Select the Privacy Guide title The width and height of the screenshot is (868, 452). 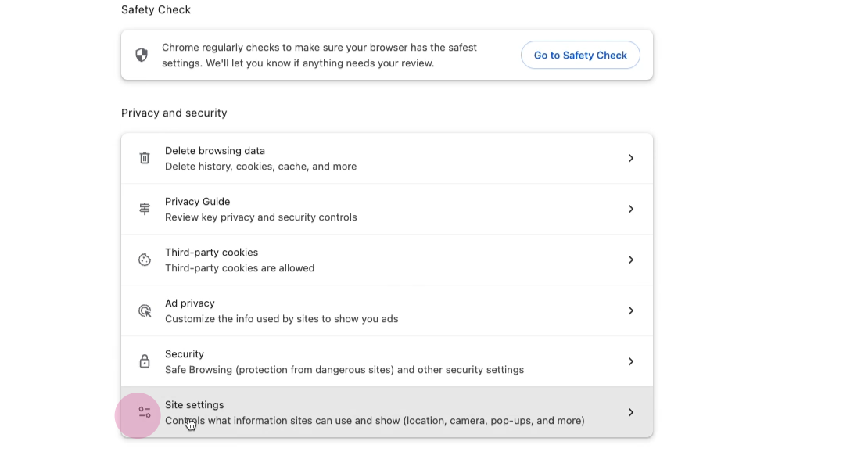(197, 202)
